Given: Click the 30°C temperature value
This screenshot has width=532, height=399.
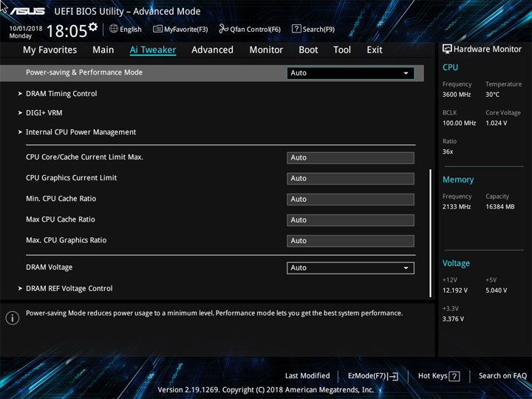Looking at the screenshot, I should 492,95.
